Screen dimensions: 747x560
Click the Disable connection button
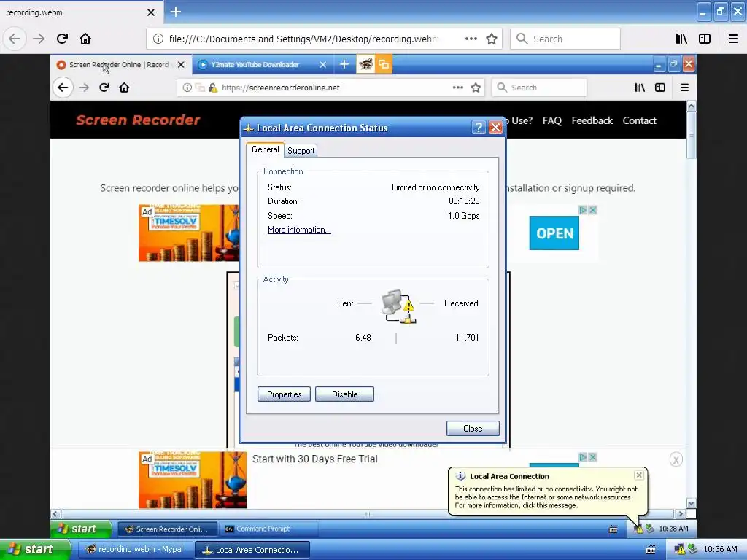pyautogui.click(x=344, y=394)
